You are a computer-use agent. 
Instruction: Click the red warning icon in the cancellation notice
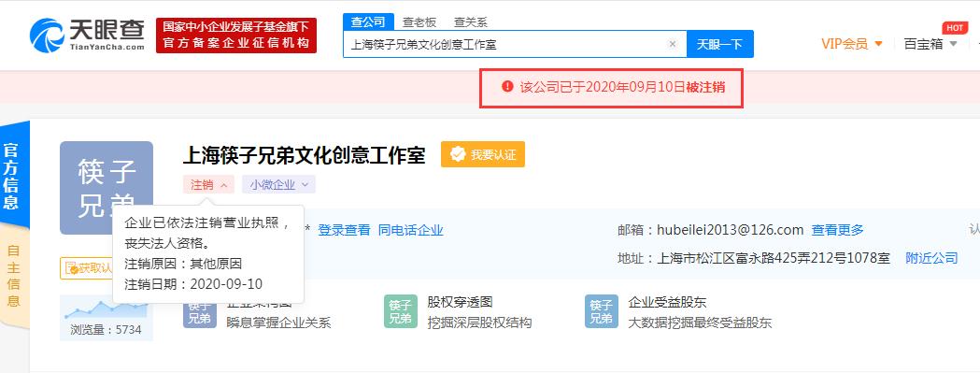(x=507, y=87)
